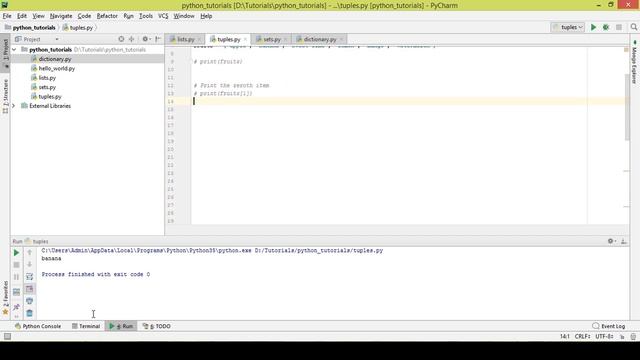Open the Help menu

coord(206,16)
